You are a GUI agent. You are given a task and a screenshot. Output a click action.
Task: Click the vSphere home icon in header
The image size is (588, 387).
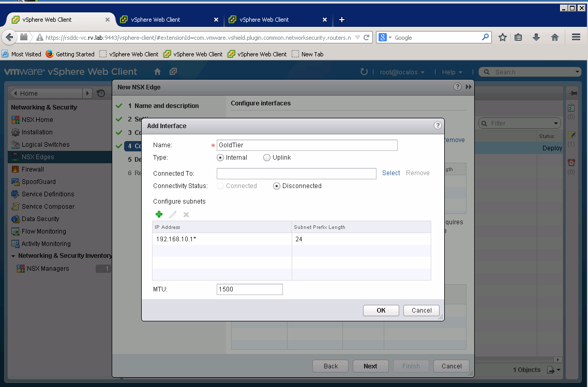coord(158,72)
